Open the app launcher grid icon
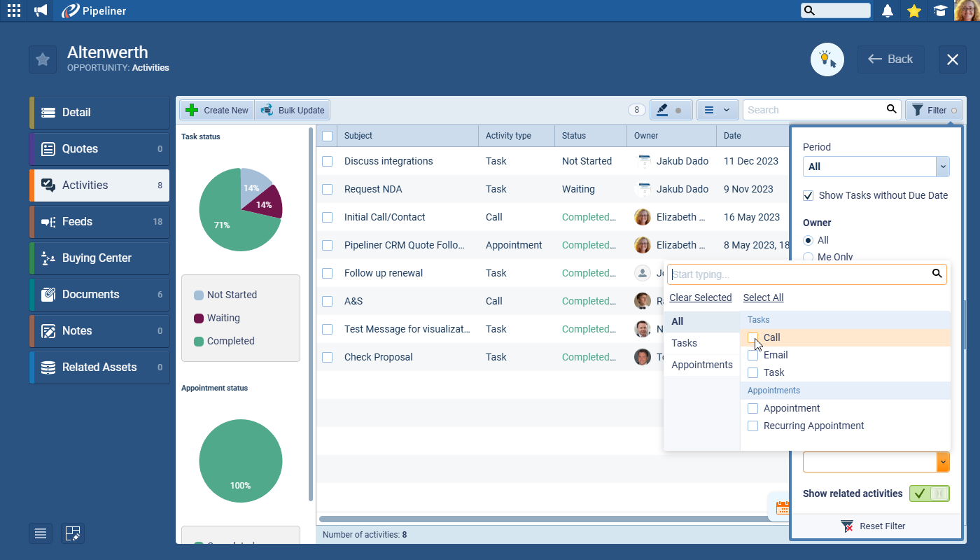Screen dimensions: 980x560 [x=13, y=10]
